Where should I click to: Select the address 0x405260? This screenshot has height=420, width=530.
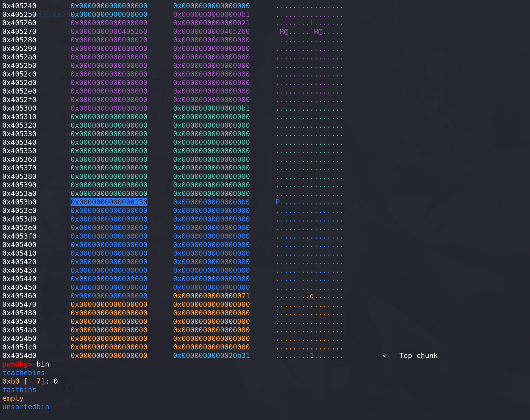point(19,23)
